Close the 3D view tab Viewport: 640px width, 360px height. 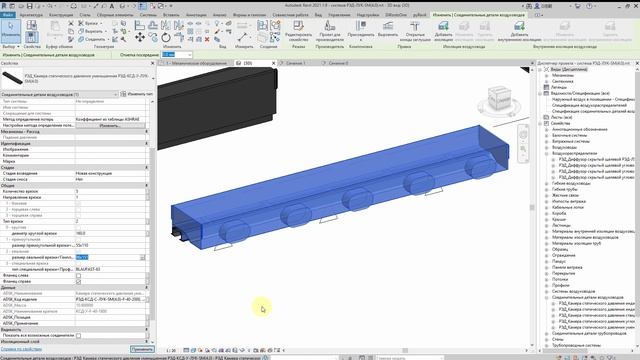[x=273, y=63]
